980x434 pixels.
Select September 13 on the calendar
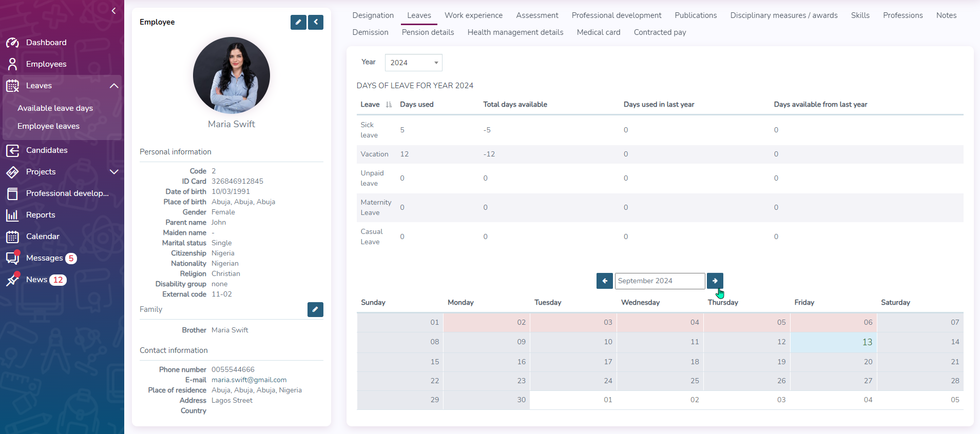point(867,342)
